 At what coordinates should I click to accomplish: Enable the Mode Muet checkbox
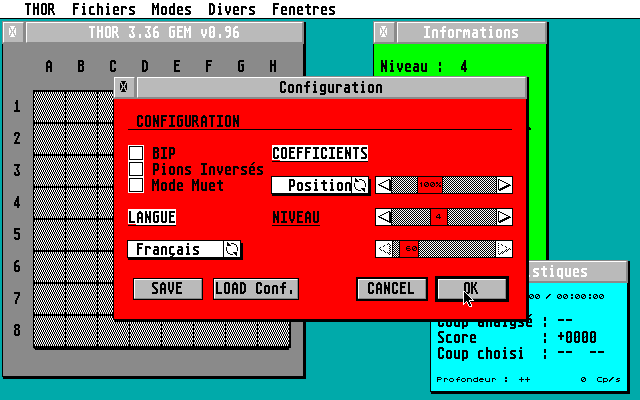pos(136,185)
